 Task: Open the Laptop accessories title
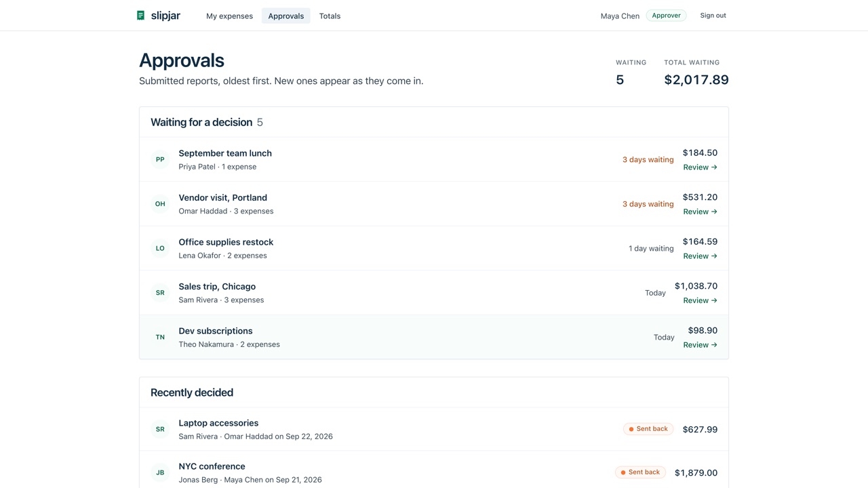coord(218,423)
